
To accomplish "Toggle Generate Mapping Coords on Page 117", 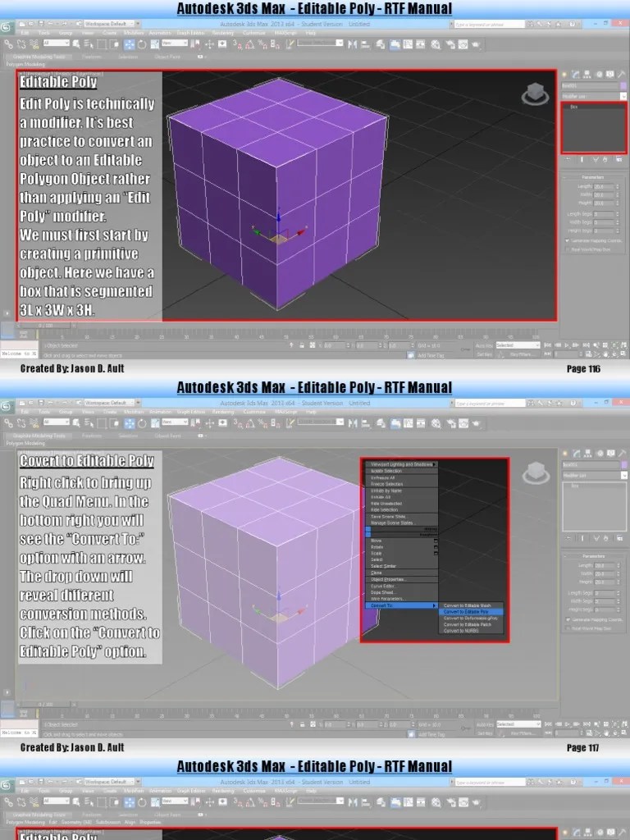I will pos(594,619).
